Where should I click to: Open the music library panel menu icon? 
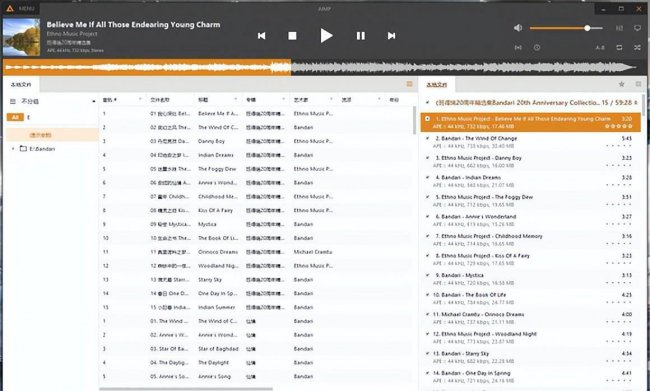410,84
